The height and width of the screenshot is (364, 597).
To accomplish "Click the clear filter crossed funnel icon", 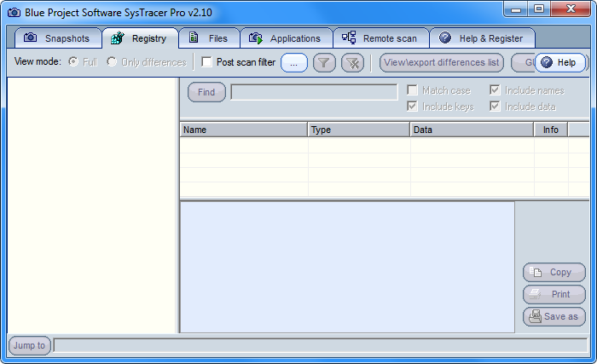I will coord(352,63).
